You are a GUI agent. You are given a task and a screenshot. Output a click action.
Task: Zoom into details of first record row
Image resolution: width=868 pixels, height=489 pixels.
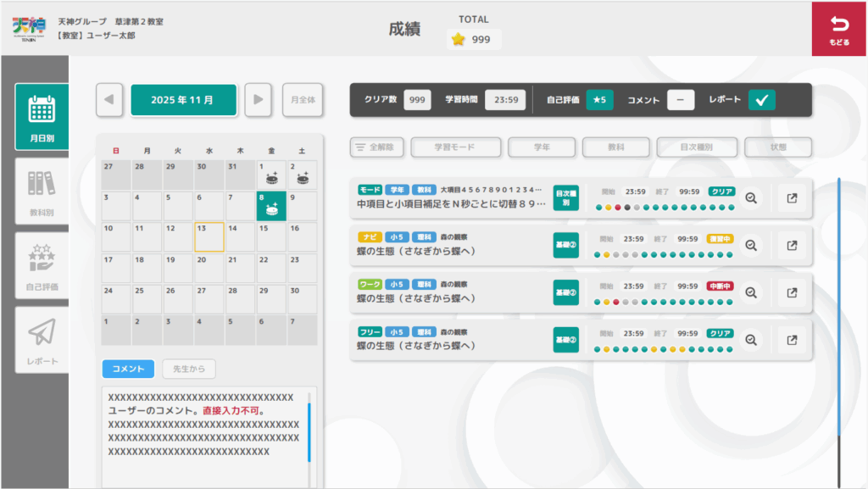click(750, 198)
